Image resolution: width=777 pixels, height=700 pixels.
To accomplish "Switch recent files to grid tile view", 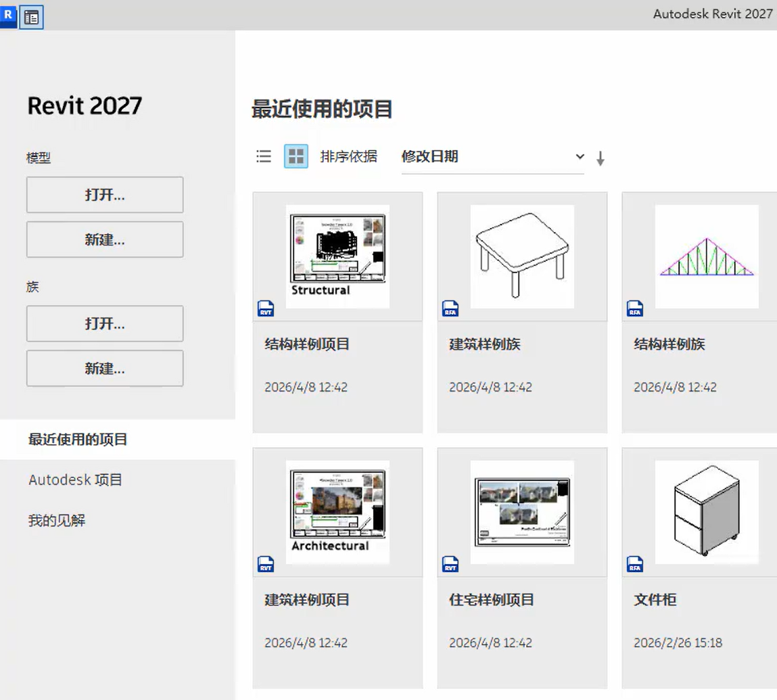I will click(296, 157).
